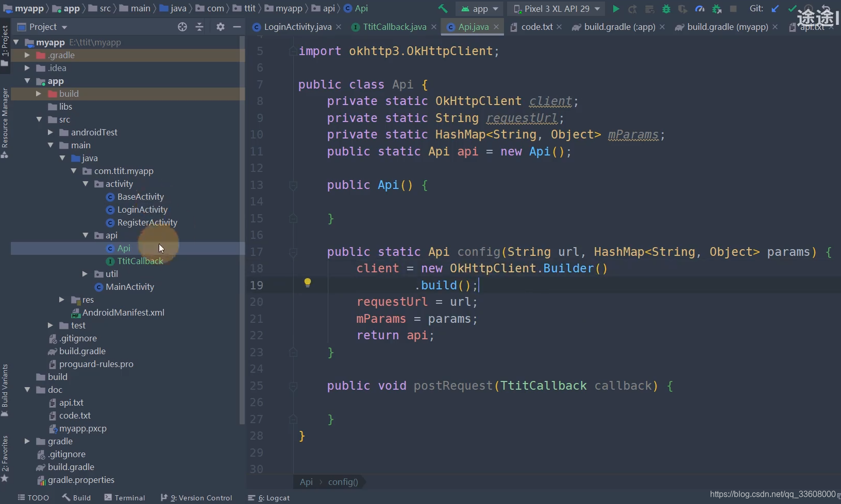Open the TODO tool window
841x504 pixels.
(33, 498)
